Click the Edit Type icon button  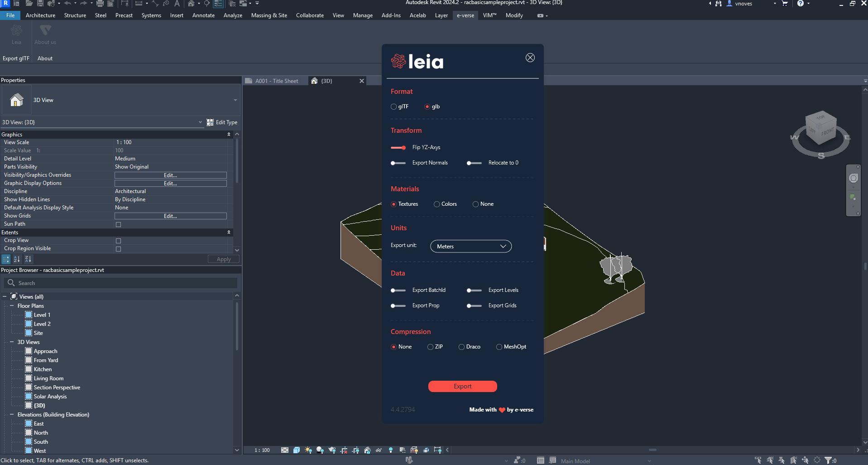[x=222, y=122]
